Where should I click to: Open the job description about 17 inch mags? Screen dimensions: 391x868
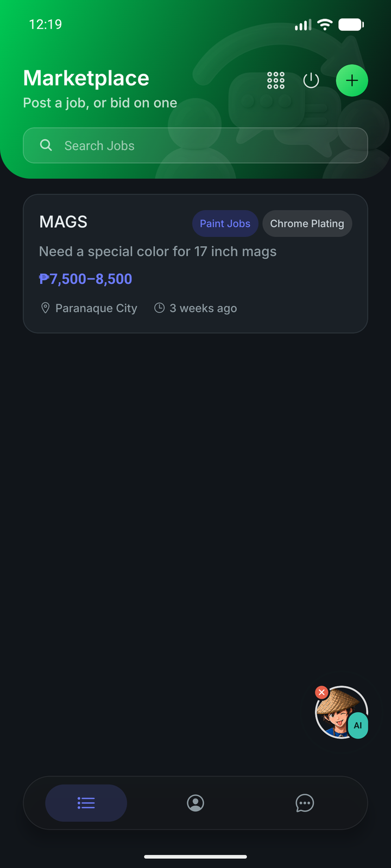click(158, 252)
